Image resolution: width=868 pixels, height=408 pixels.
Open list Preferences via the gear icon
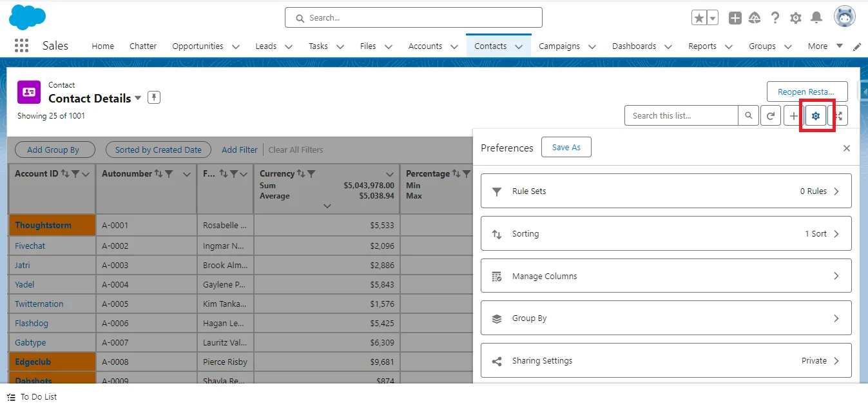pyautogui.click(x=816, y=115)
